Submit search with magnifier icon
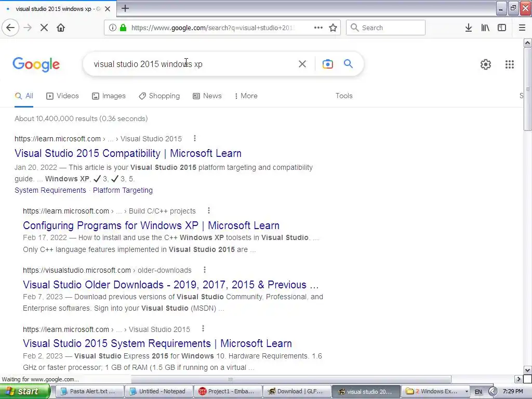Image resolution: width=532 pixels, height=399 pixels. [348, 64]
